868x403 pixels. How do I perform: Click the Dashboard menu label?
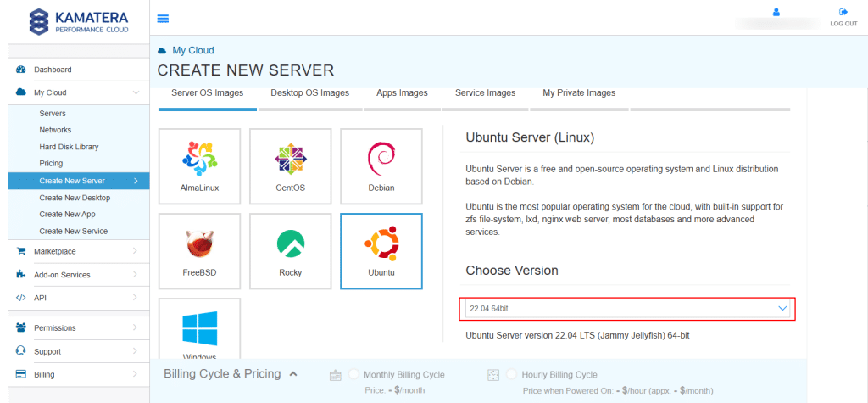tap(53, 70)
